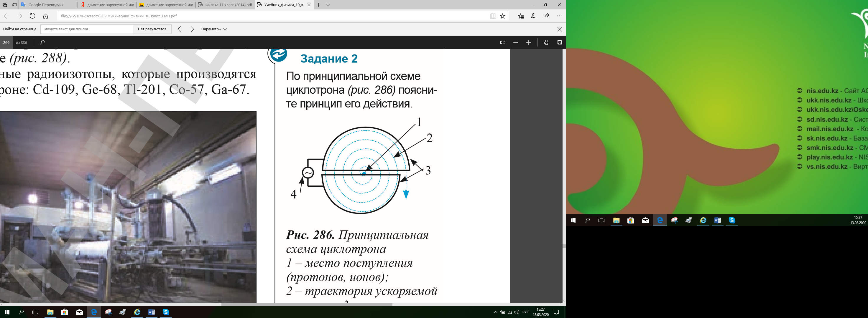Toggle fit to page in PDF toolbar
The height and width of the screenshot is (318, 868).
502,42
